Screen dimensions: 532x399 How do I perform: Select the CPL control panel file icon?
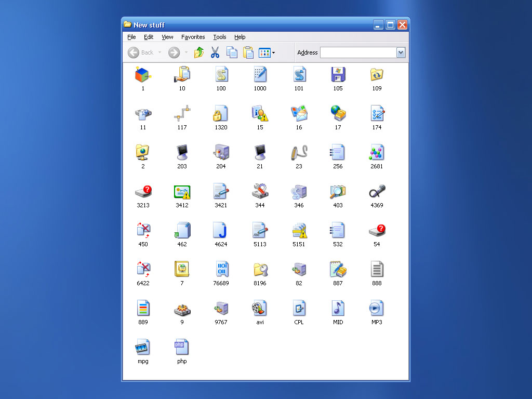pyautogui.click(x=299, y=309)
